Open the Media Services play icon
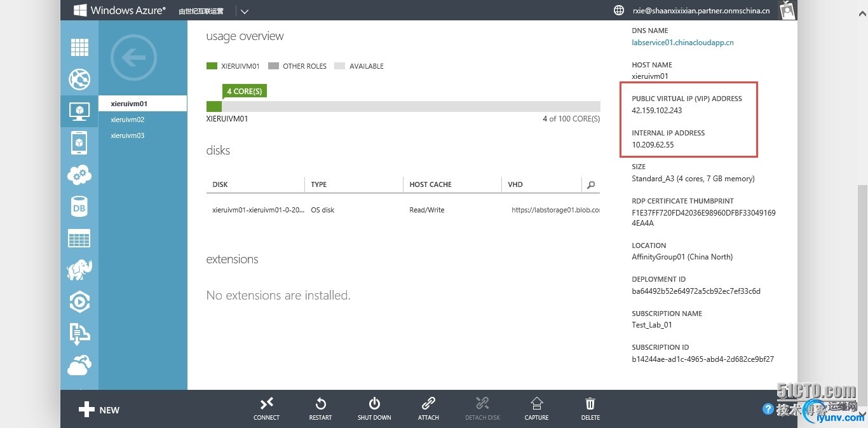Image resolution: width=868 pixels, height=428 pixels. (79, 302)
